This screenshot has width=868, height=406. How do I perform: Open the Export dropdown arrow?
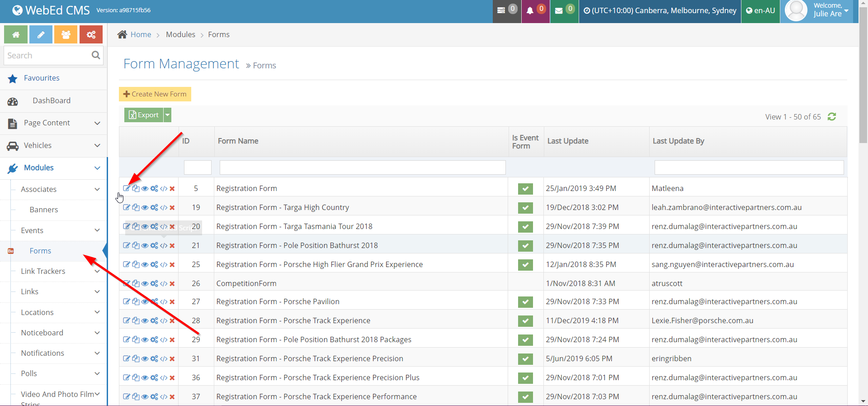(x=168, y=115)
